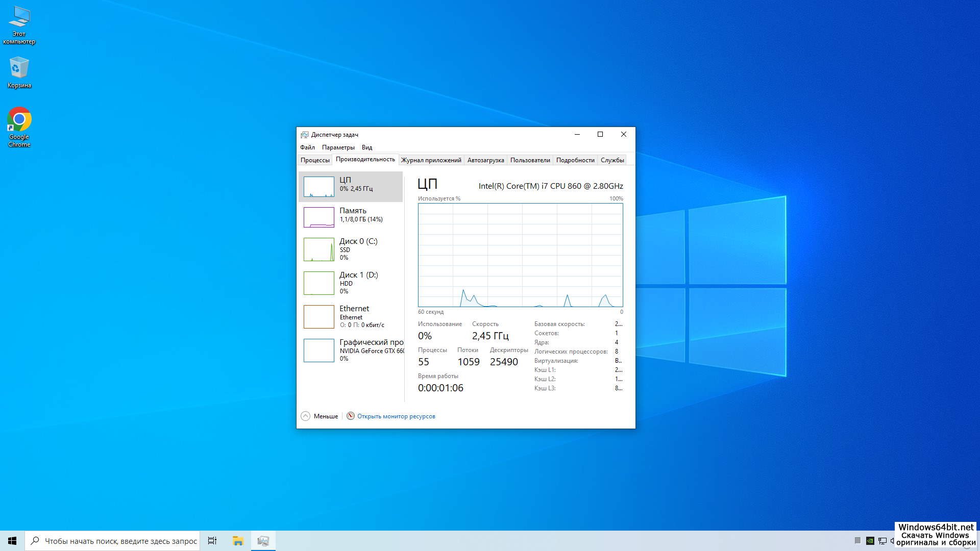The height and width of the screenshot is (551, 980).
Task: Switch to the Службы tab
Action: [x=612, y=160]
